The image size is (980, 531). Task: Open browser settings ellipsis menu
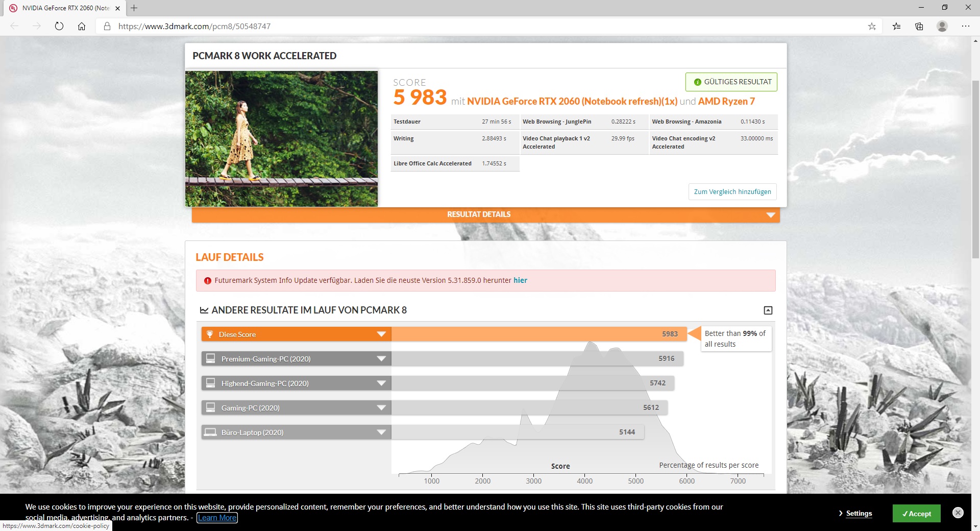click(x=965, y=26)
